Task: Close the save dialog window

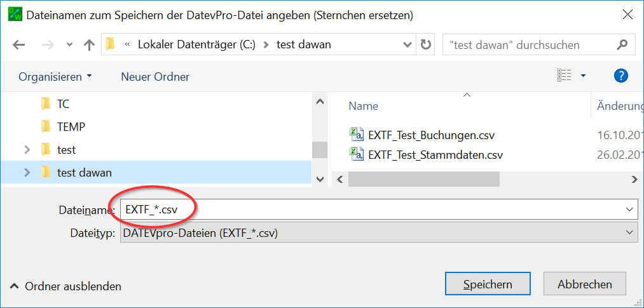Action: [627, 15]
